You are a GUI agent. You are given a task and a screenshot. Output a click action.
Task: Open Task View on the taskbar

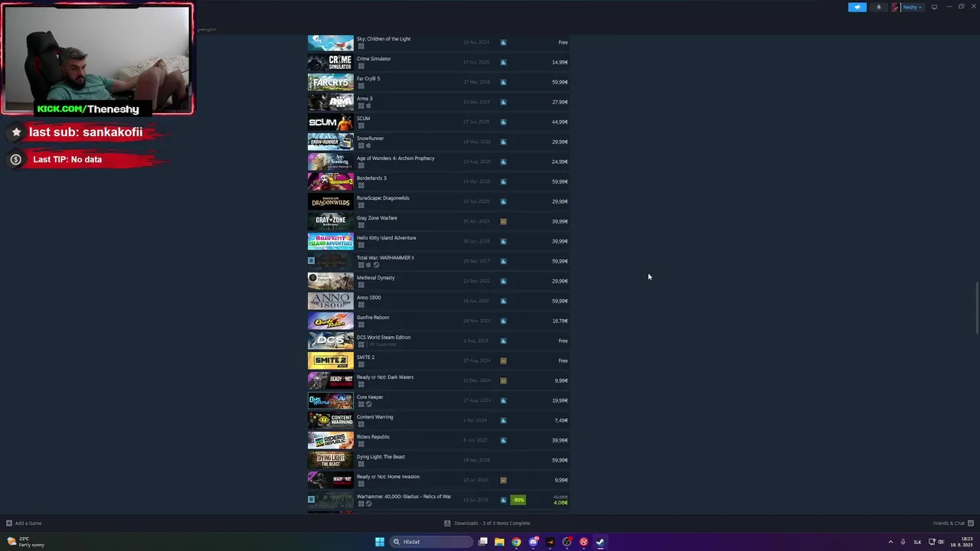(x=483, y=542)
